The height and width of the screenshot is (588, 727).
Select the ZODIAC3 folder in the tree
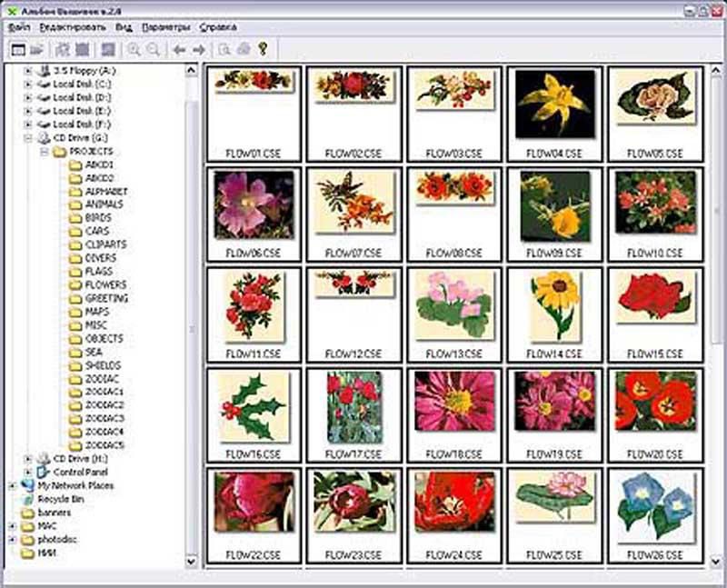[x=105, y=418]
